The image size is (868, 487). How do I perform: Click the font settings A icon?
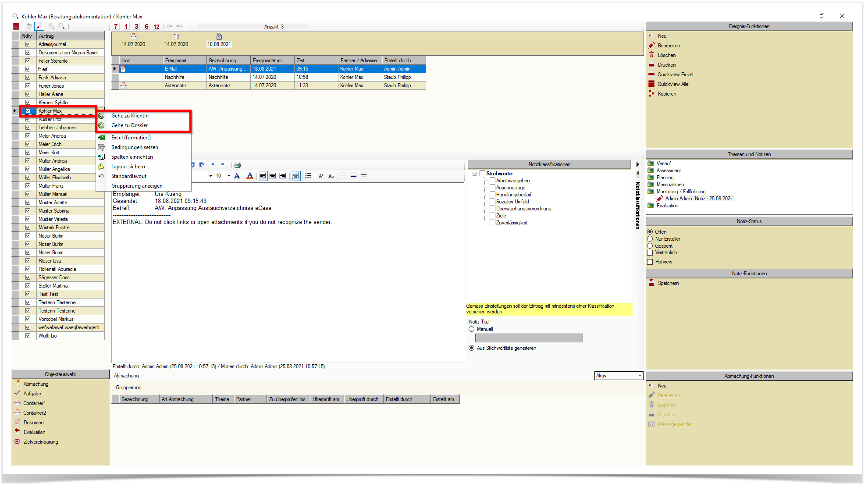point(237,176)
